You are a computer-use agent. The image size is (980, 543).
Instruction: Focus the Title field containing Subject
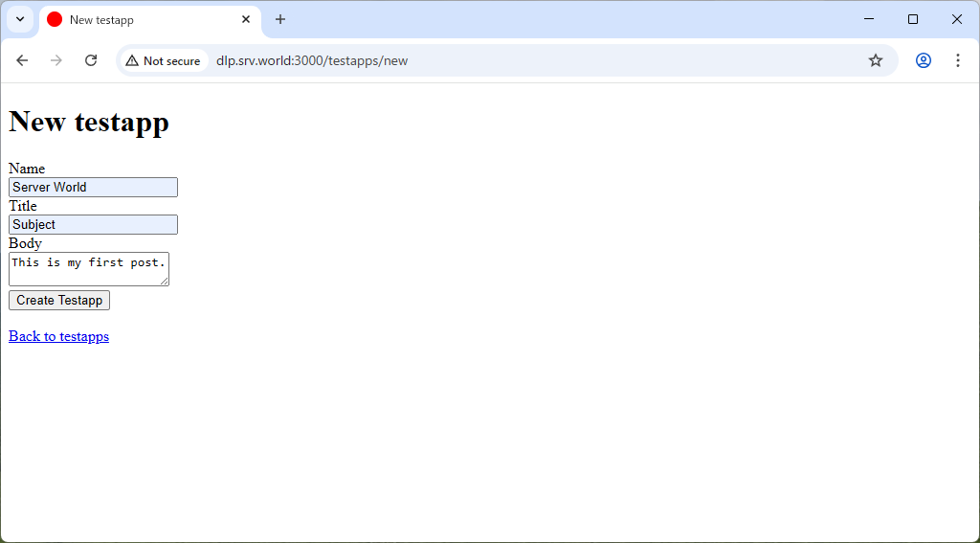pyautogui.click(x=93, y=225)
